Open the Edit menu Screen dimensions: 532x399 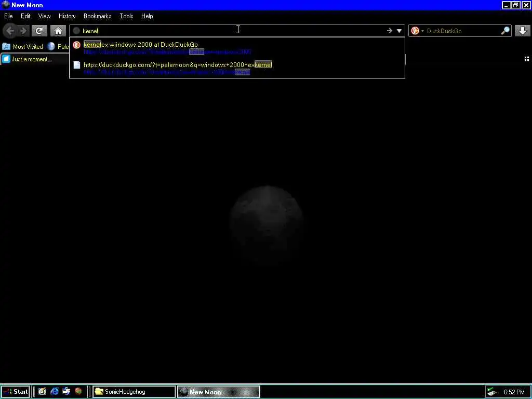[25, 16]
